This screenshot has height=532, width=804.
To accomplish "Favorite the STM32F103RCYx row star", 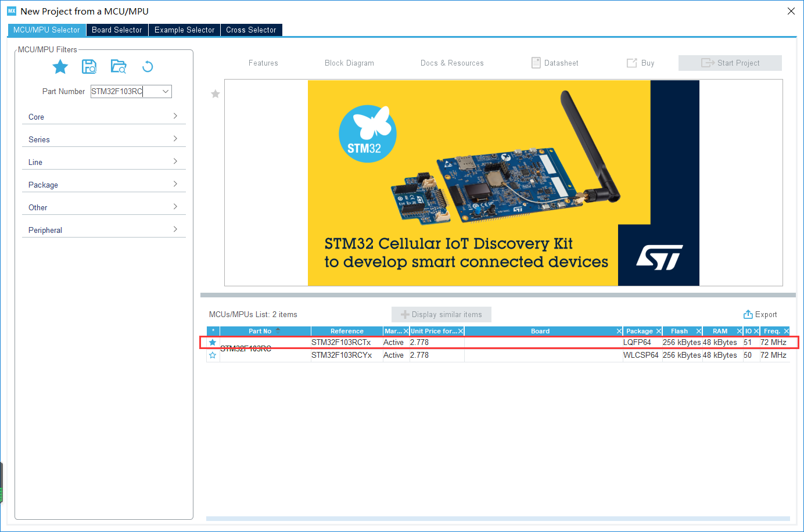I will tap(213, 355).
